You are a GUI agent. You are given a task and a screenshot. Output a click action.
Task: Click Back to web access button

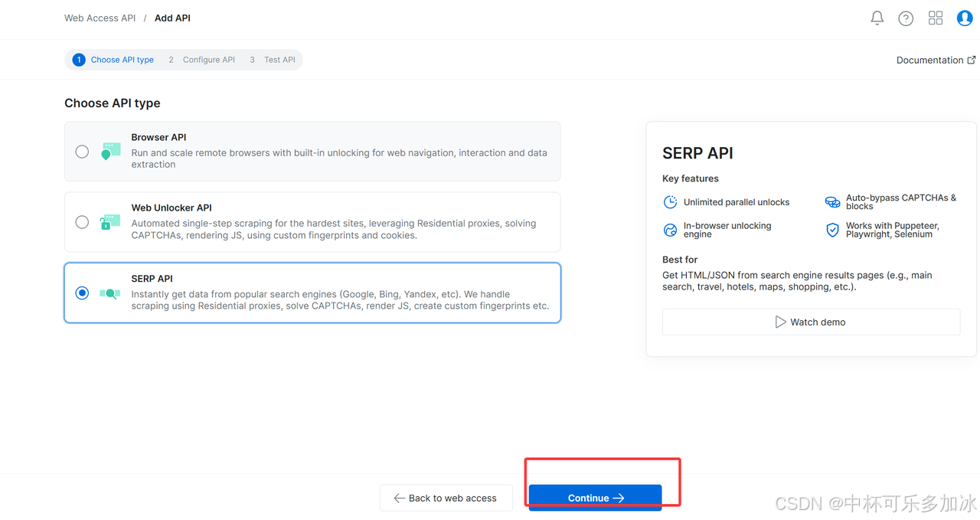446,498
